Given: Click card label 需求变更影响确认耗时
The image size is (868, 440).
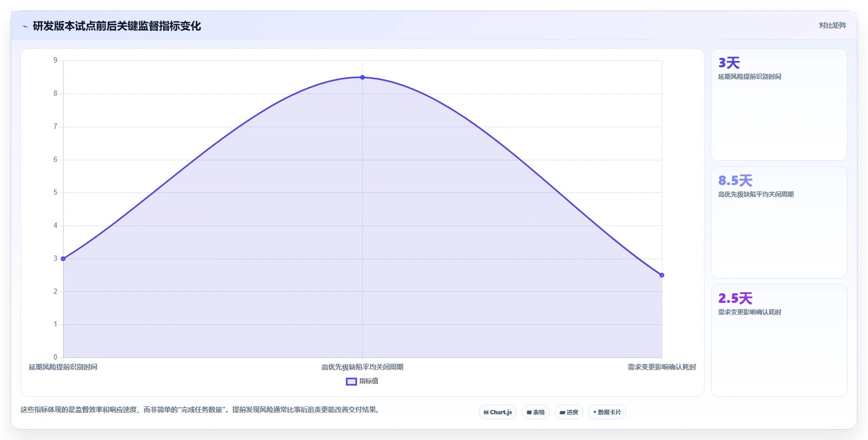Looking at the screenshot, I should pyautogui.click(x=750, y=312).
